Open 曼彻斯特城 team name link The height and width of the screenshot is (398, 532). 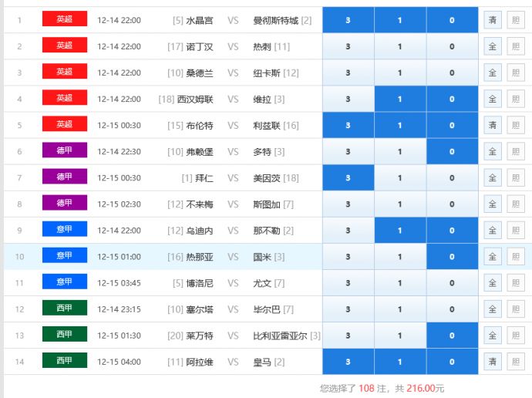click(x=275, y=20)
